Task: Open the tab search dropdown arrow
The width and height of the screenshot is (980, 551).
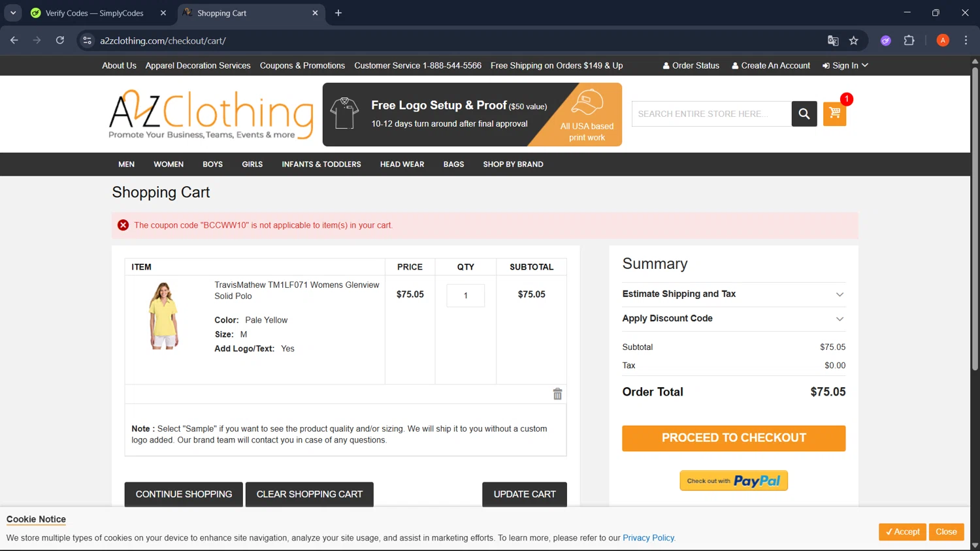Action: tap(13, 13)
